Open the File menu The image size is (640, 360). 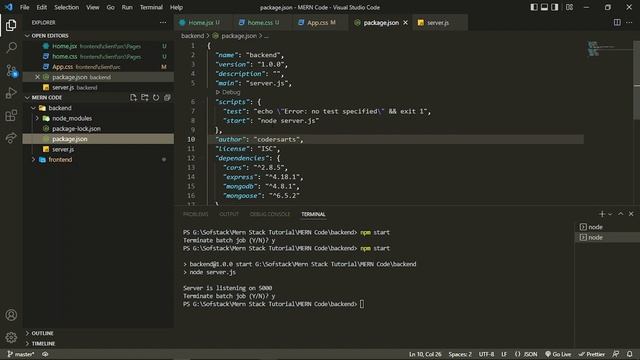tap(24, 7)
